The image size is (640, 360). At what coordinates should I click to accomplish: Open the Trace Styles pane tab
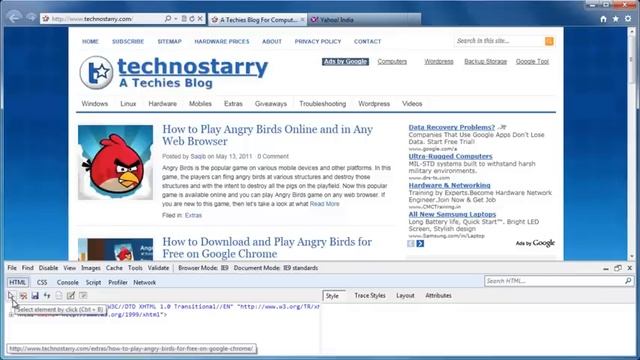[x=370, y=296]
